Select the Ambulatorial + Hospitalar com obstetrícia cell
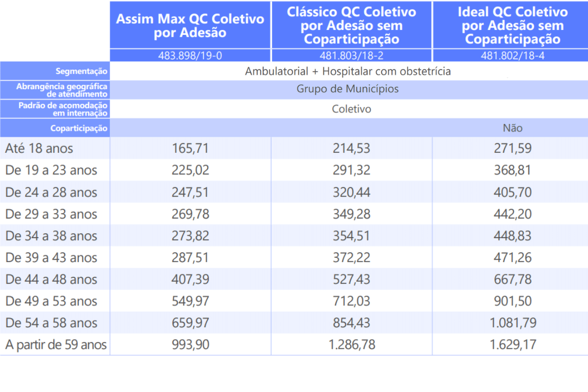Image resolution: width=588 pixels, height=392 pixels. coord(351,71)
